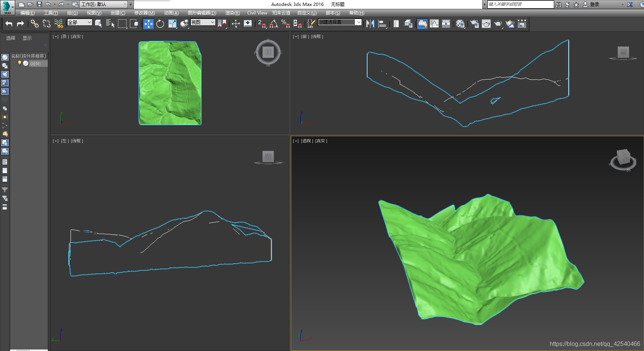The image size is (644, 351).
Task: Open the 渲染(R) menu
Action: tap(232, 13)
